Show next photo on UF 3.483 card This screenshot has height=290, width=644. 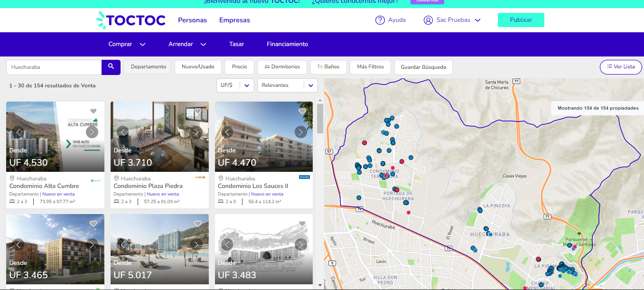pos(301,244)
